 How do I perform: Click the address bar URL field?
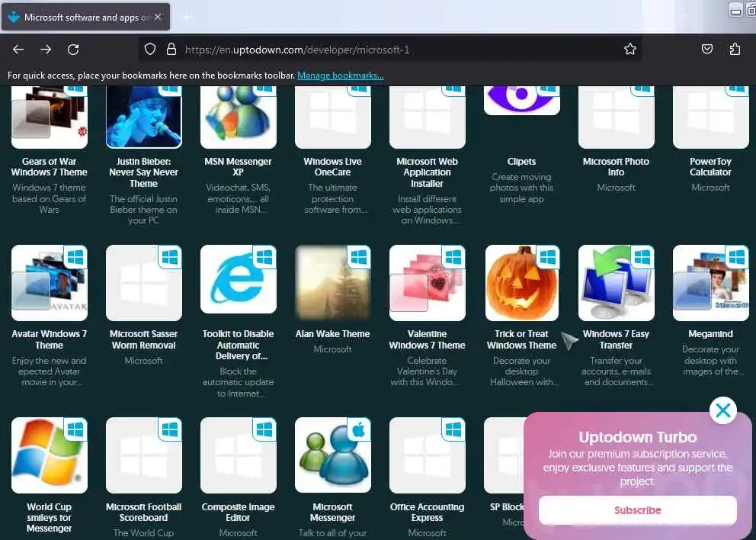point(390,50)
